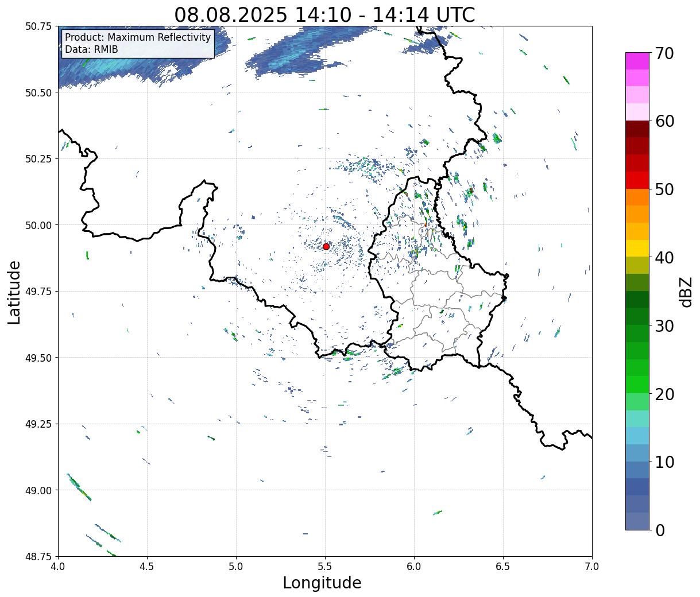Click the latitude tick label 50.00
Screen dimensions: 700x597
pos(38,225)
